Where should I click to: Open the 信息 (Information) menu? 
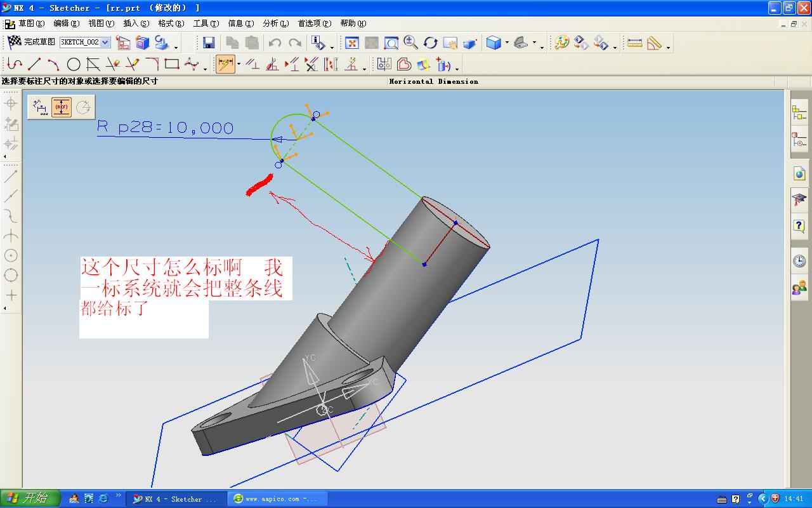pos(241,23)
